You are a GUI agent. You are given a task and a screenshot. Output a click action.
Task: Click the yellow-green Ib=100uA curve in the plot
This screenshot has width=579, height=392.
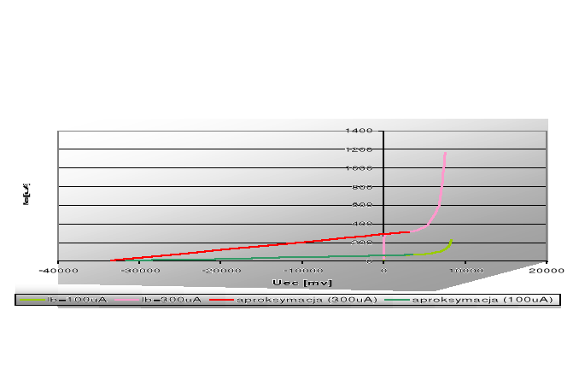pos(440,250)
